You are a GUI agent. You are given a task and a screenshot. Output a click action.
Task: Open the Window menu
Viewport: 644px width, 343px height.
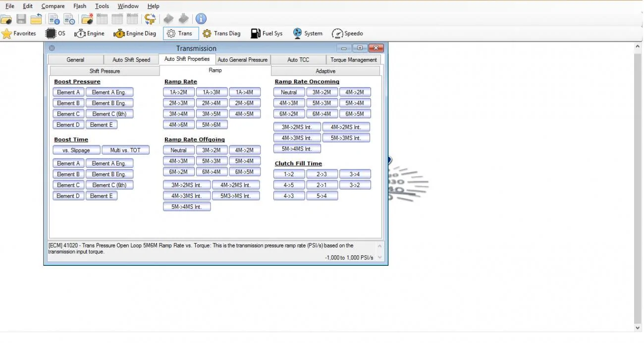click(x=128, y=6)
